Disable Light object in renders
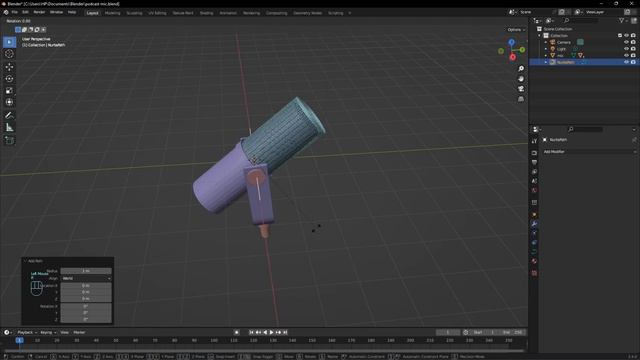This screenshot has height=360, width=640. (x=633, y=49)
